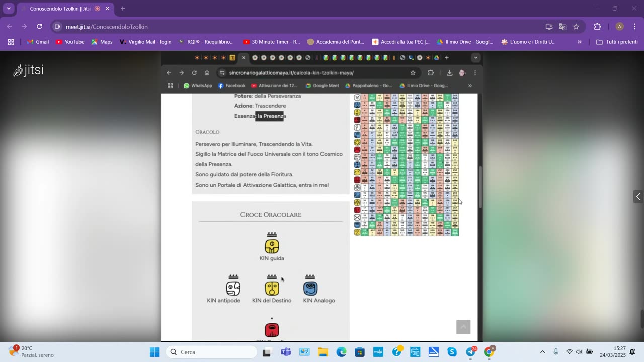The height and width of the screenshot is (362, 644).
Task: Open a new tab in outer Chrome
Action: point(122,9)
